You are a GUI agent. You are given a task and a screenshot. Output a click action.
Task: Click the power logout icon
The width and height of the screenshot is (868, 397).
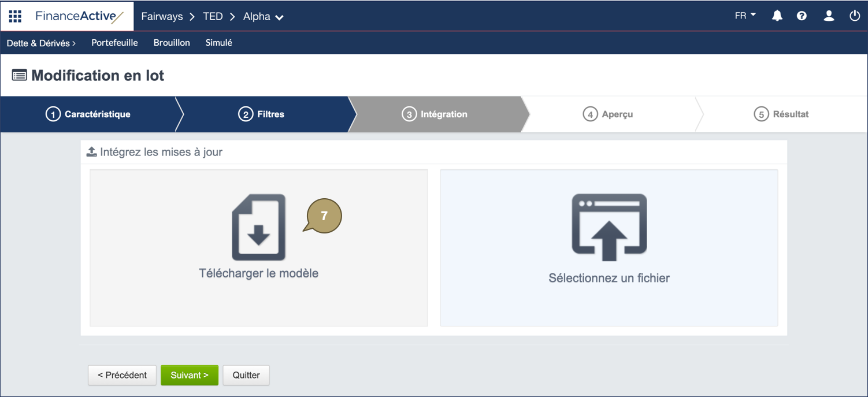855,16
